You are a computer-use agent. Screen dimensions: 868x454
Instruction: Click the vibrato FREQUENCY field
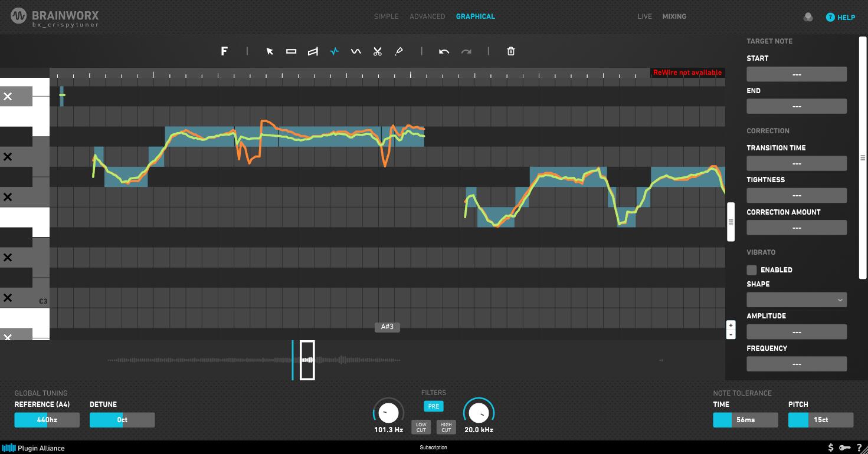coord(797,364)
